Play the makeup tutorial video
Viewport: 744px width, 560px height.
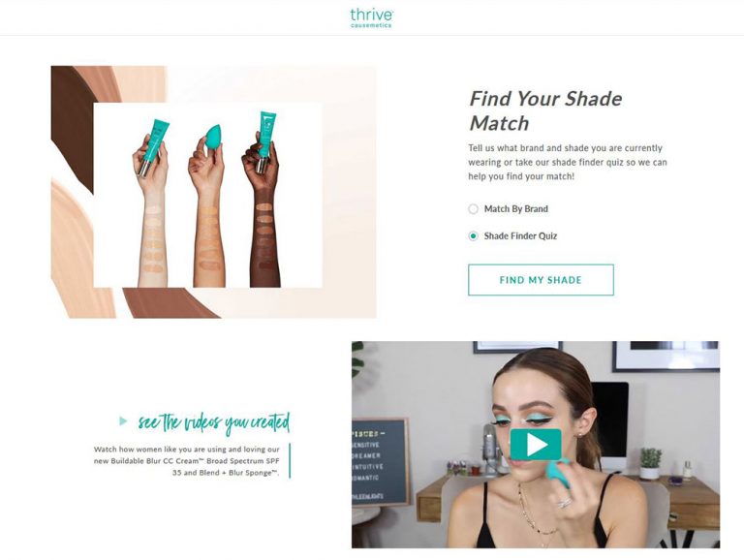536,445
